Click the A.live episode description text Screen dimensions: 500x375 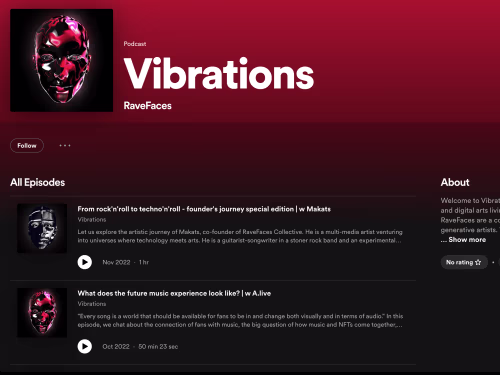240,320
